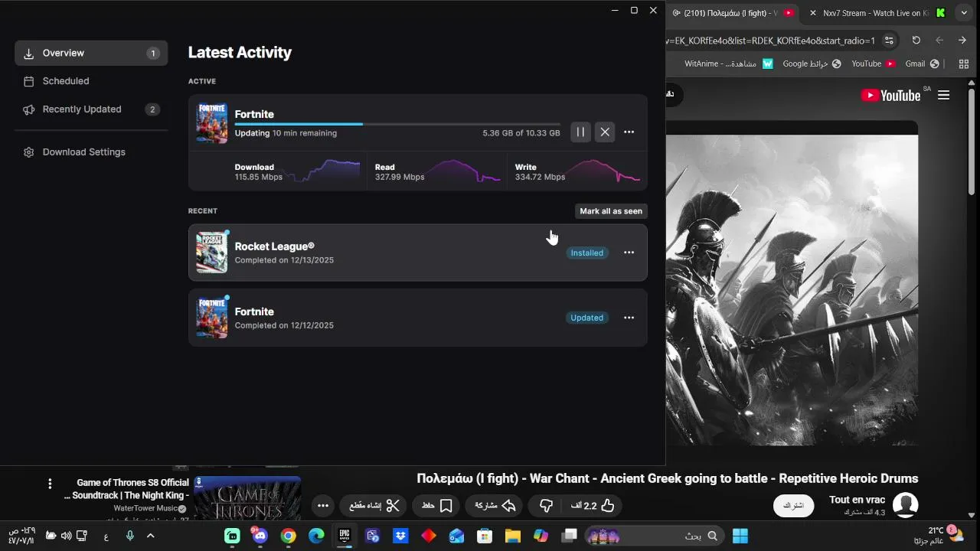Image resolution: width=980 pixels, height=551 pixels.
Task: Click the Download Settings gear icon
Action: click(x=29, y=152)
